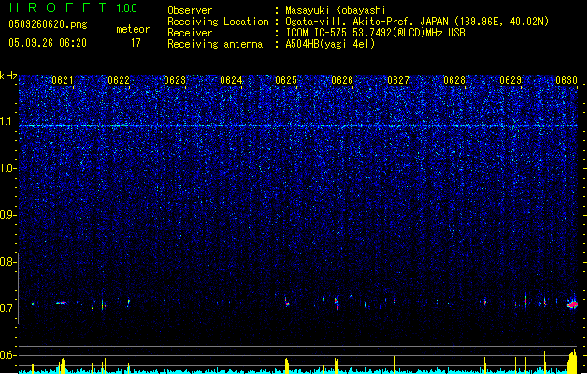
Task: Click the 0624 time marker
Action: 231,80
